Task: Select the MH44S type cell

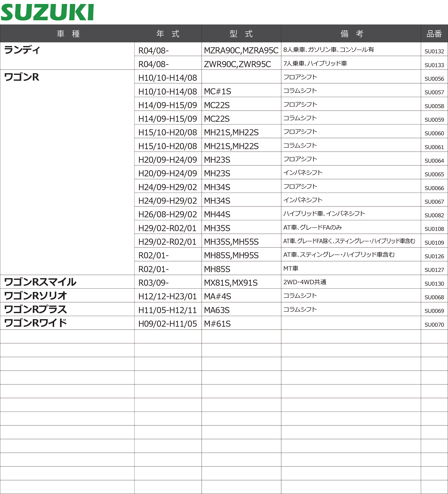Action: tap(217, 214)
